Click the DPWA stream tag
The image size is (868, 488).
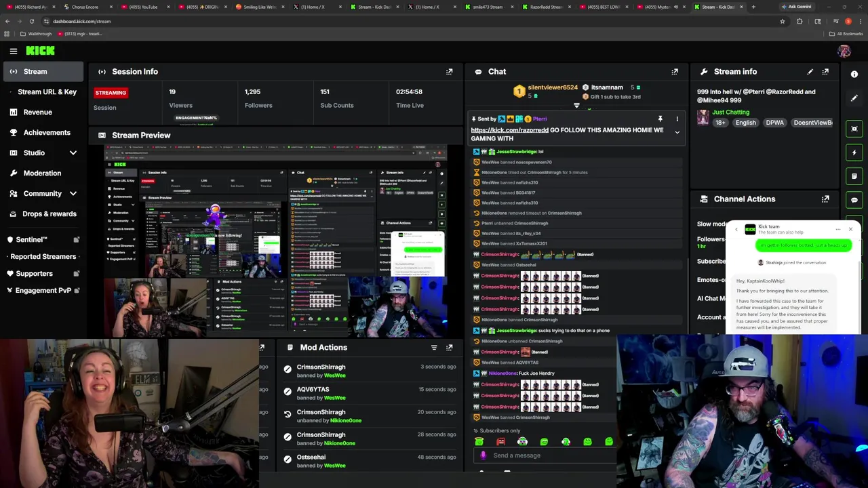pyautogui.click(x=774, y=123)
